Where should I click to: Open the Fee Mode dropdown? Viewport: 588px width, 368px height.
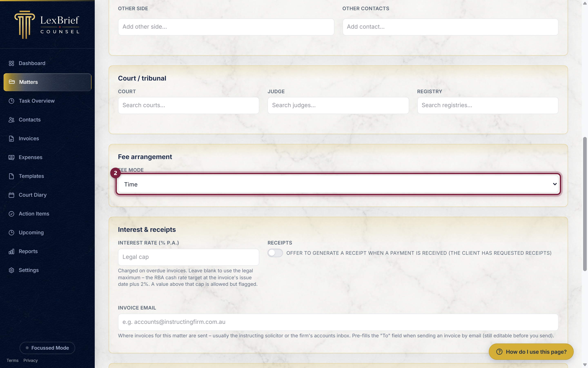pyautogui.click(x=338, y=184)
